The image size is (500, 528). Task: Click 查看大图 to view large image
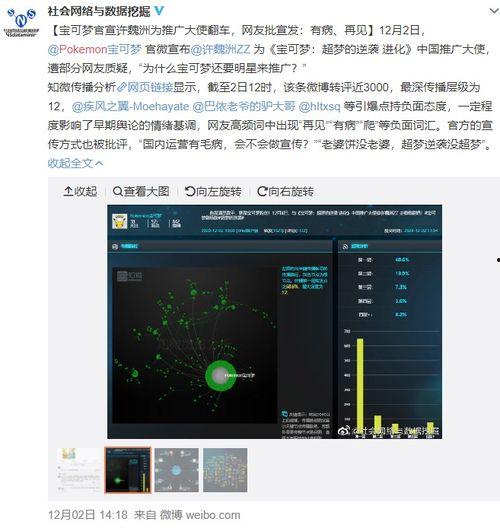tap(141, 191)
